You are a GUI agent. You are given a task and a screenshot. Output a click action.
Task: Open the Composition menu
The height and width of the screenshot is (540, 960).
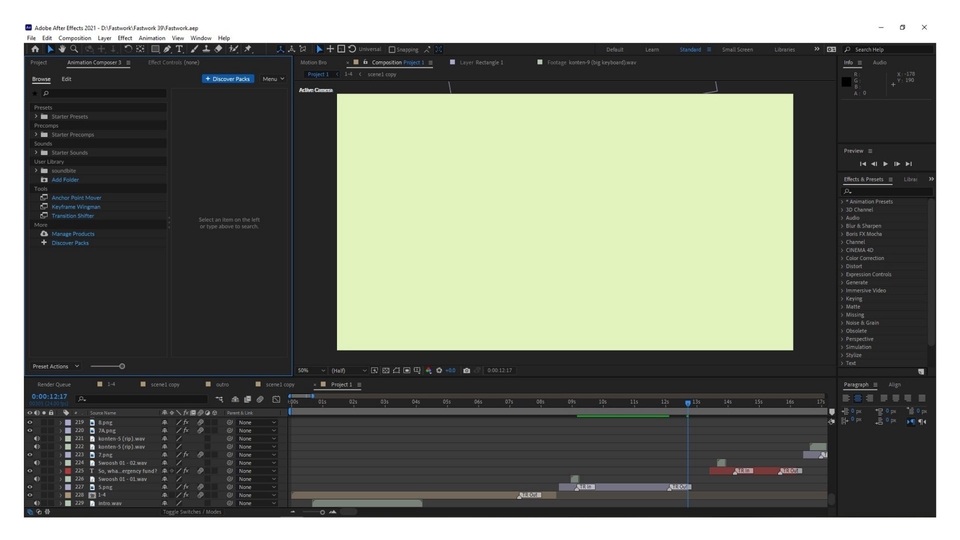click(75, 38)
